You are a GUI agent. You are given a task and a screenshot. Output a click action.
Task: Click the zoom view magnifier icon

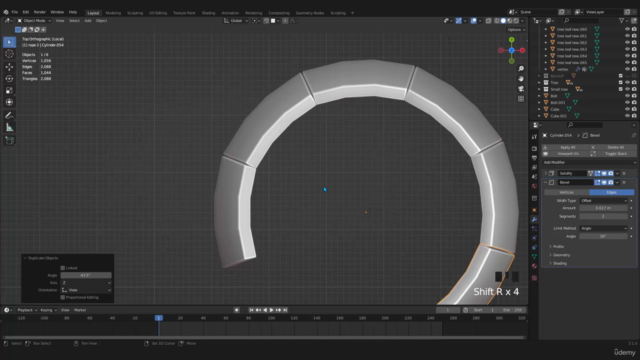tap(521, 69)
